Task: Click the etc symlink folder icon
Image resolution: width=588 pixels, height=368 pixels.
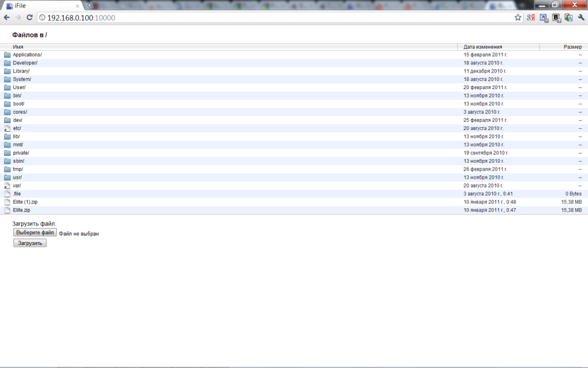Action: (x=7, y=128)
